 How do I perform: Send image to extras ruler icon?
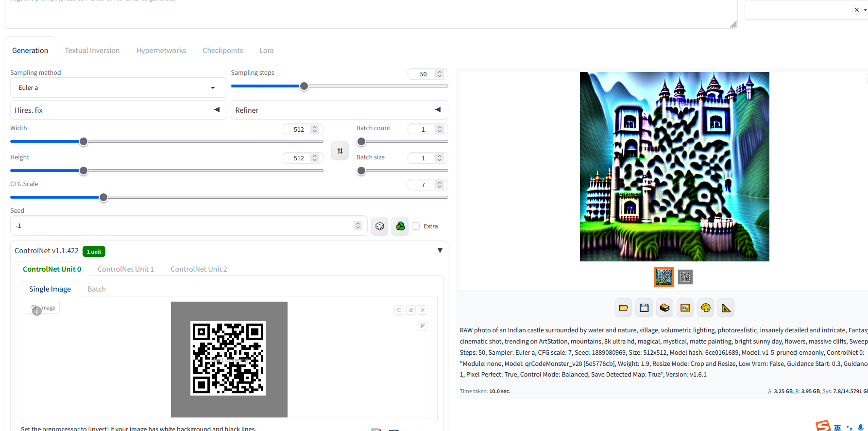click(x=726, y=308)
